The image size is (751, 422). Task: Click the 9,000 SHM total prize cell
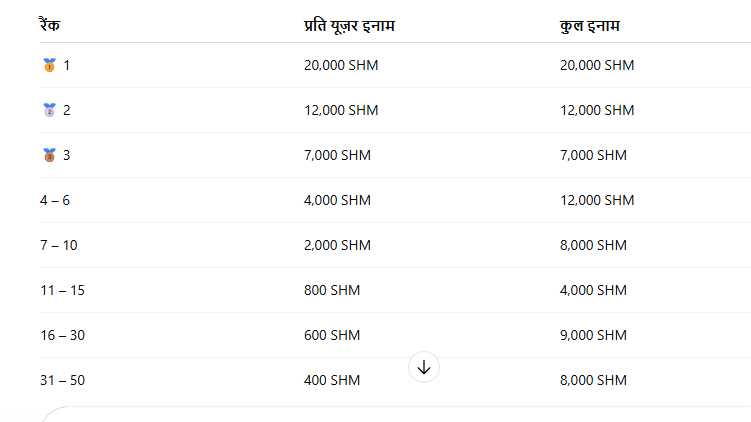(593, 335)
